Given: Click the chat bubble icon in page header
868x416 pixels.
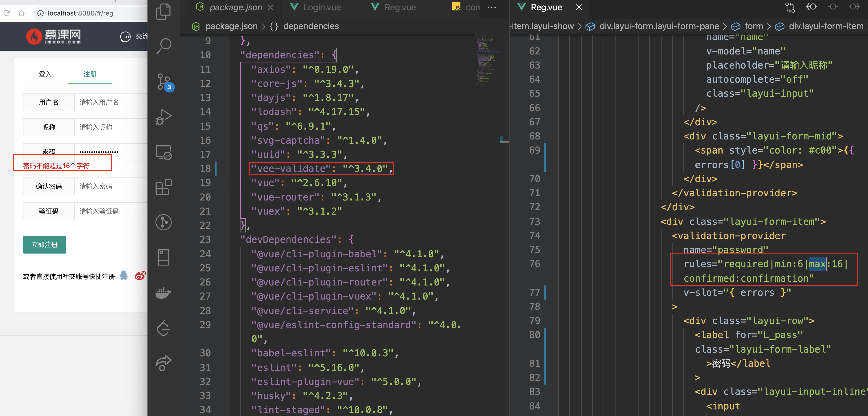Looking at the screenshot, I should (x=125, y=36).
